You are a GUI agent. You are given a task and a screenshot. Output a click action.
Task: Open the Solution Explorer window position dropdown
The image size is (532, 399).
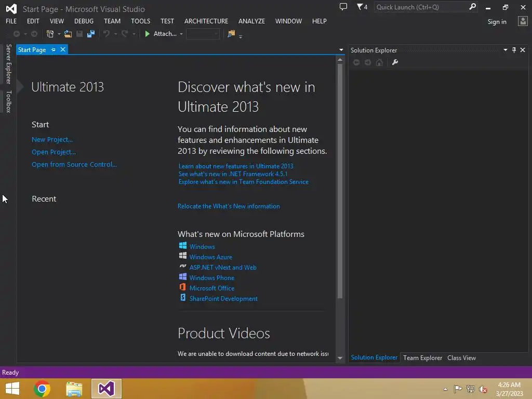pos(505,50)
